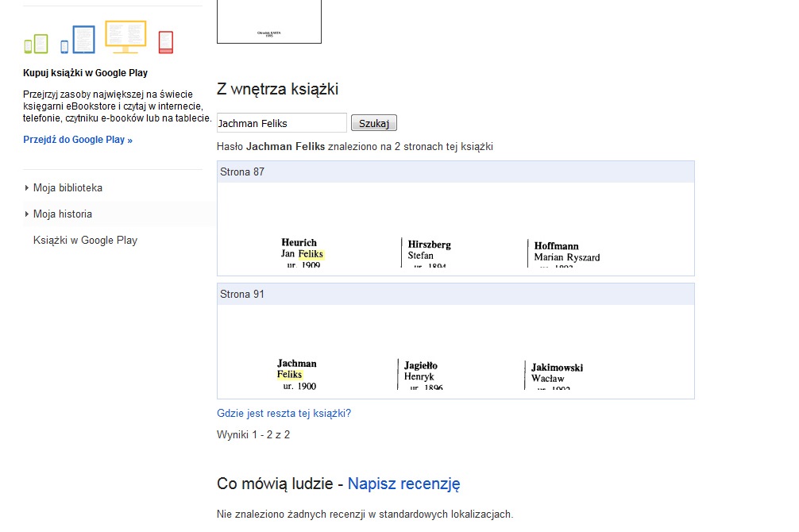This screenshot has height=532, width=799.
Task: Open the Strona 87 result header
Action: [x=241, y=172]
